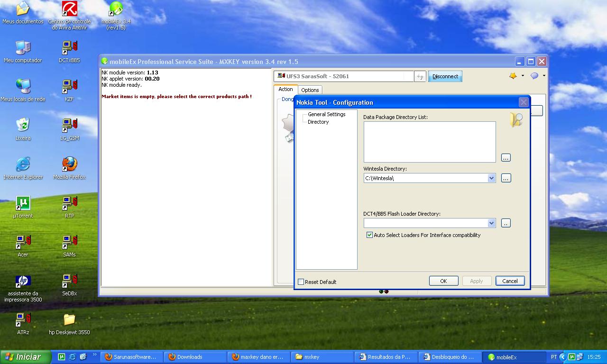Viewport: 607px width, 364px height.
Task: Browse for Data Package Directory
Action: pyautogui.click(x=506, y=157)
